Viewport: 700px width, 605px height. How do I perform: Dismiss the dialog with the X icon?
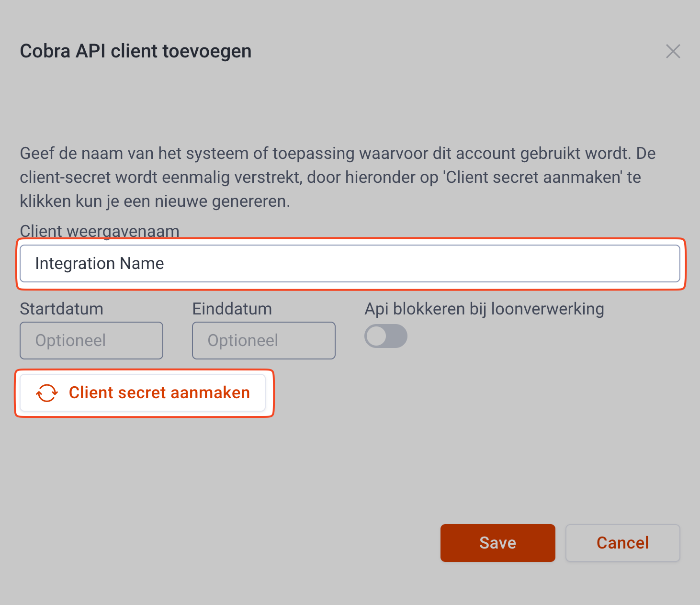673,51
